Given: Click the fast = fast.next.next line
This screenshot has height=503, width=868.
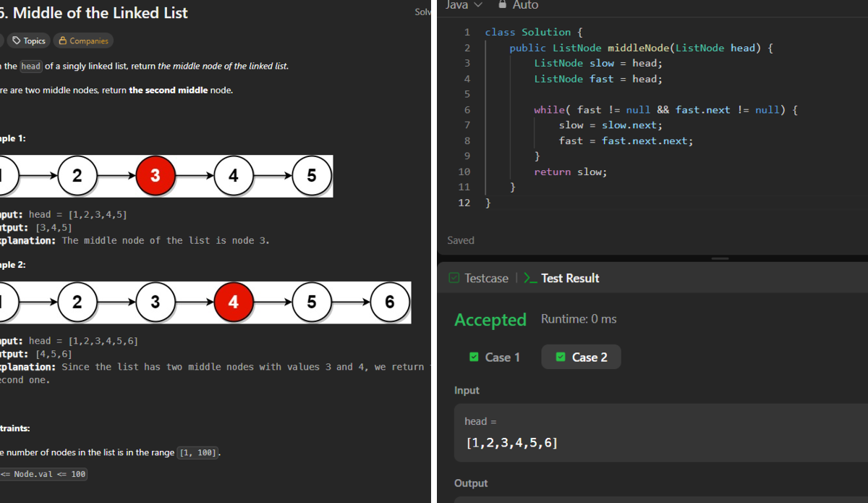Looking at the screenshot, I should tap(626, 141).
